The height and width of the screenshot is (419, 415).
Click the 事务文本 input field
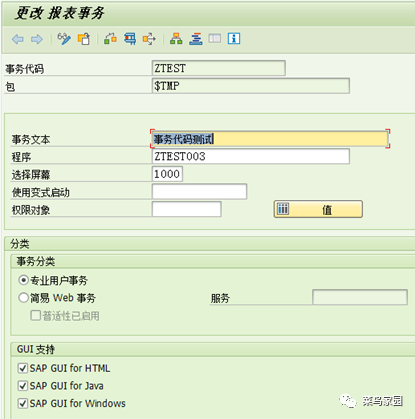pyautogui.click(x=270, y=139)
